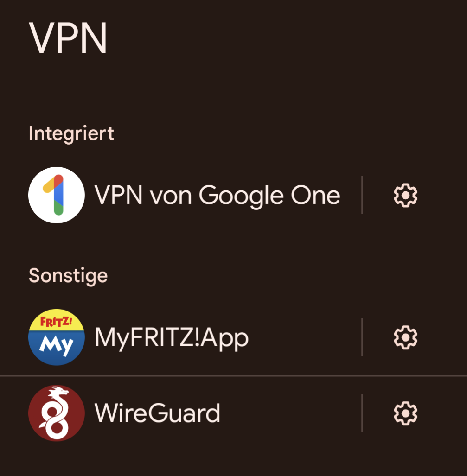Click the Sonstige section header
The height and width of the screenshot is (476, 467).
[x=68, y=276]
